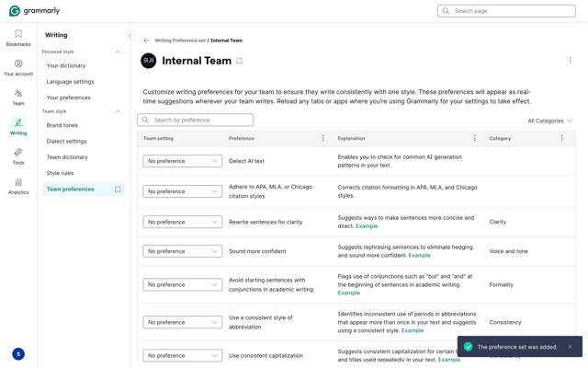Open Example link for conjunctions preference
Viewport: 588px width, 368px height.
[x=349, y=293]
